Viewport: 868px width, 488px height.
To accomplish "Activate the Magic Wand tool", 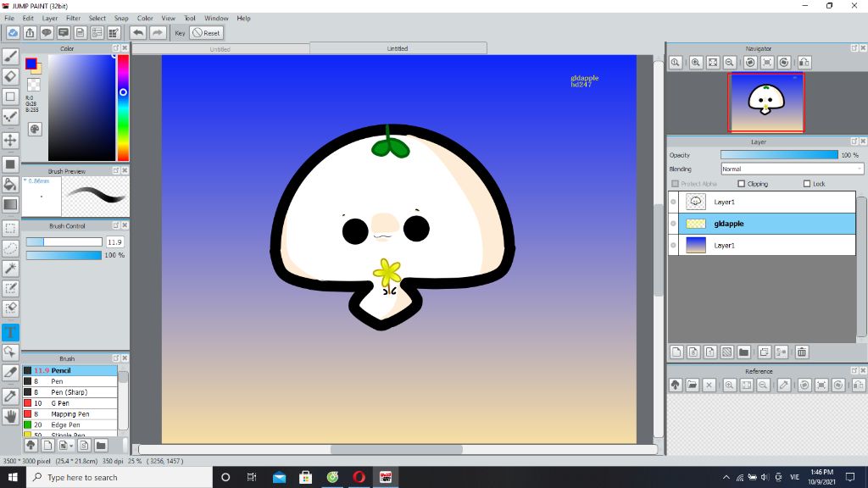I will click(x=10, y=269).
